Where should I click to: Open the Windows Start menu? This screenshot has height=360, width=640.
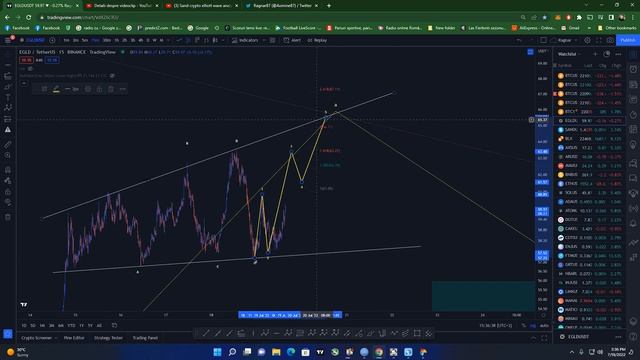point(218,352)
